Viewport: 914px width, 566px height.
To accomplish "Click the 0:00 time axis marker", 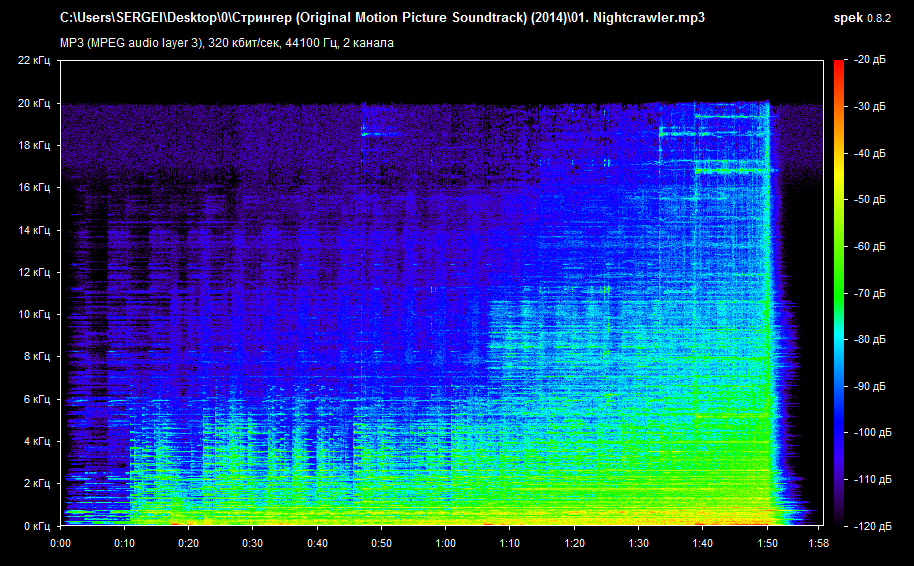I will pyautogui.click(x=60, y=543).
